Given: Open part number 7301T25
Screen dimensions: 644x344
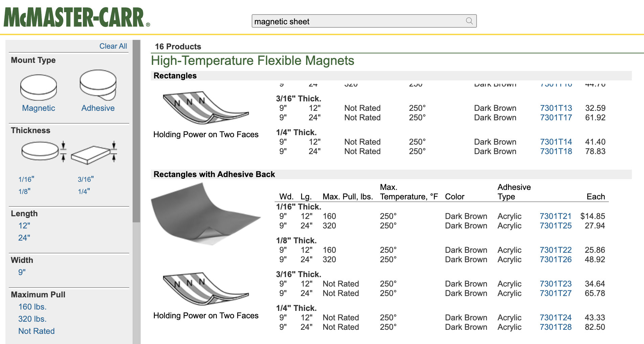Looking at the screenshot, I should [x=556, y=226].
